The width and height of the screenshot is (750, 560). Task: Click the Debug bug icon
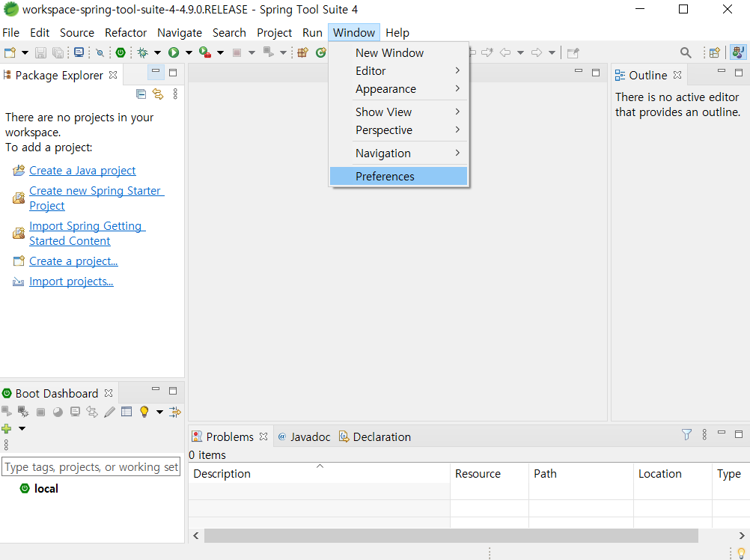tap(142, 52)
